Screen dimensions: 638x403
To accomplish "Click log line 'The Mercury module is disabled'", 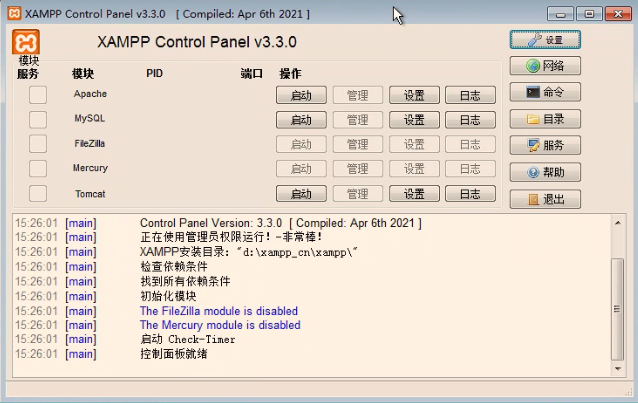I will pos(220,325).
